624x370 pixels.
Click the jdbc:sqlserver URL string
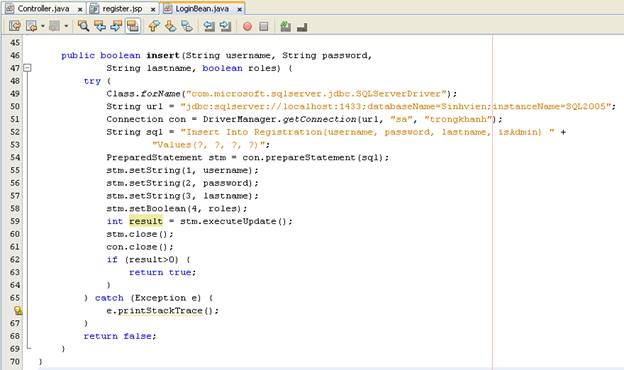coord(396,106)
